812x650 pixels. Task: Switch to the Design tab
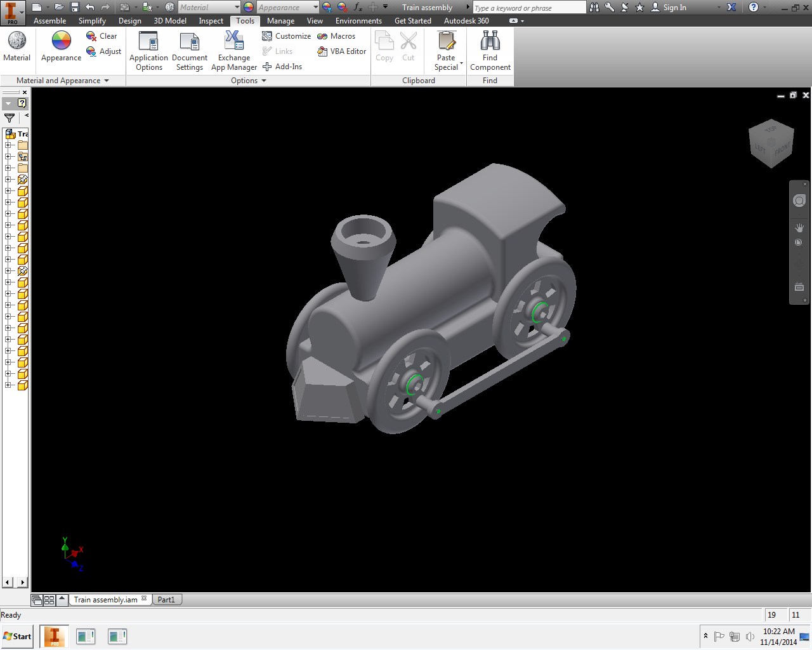pos(130,21)
